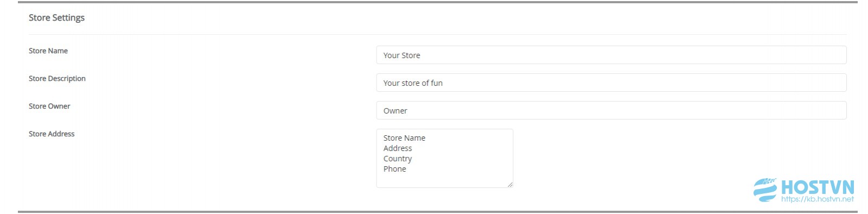Viewport: 868px width, 214px height.
Task: Grab the Store Address textarea resize handle
Action: pos(510,185)
